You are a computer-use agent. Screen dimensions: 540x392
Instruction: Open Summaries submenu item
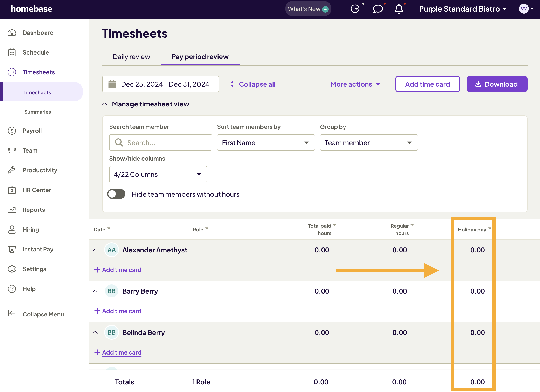(x=38, y=112)
